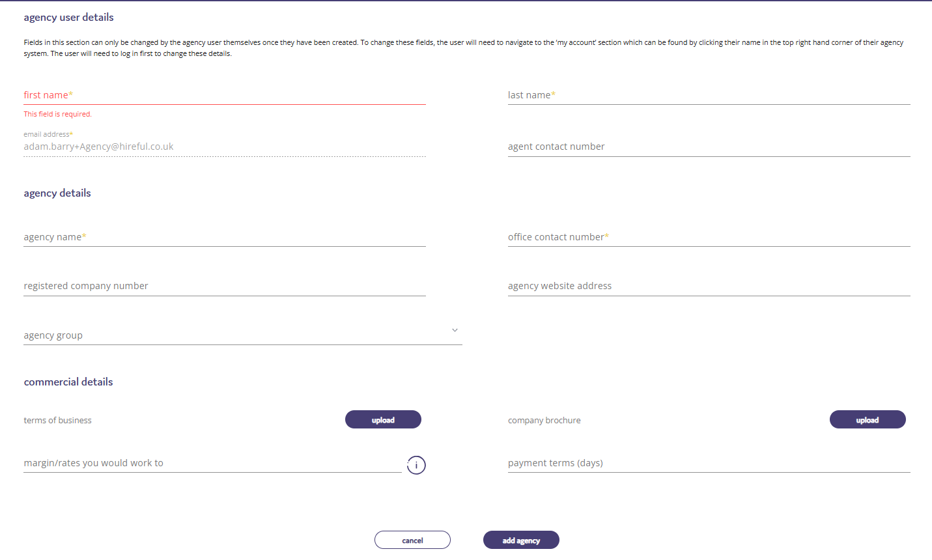
Task: Click the info icon beside margin/rates field
Action: pos(416,465)
